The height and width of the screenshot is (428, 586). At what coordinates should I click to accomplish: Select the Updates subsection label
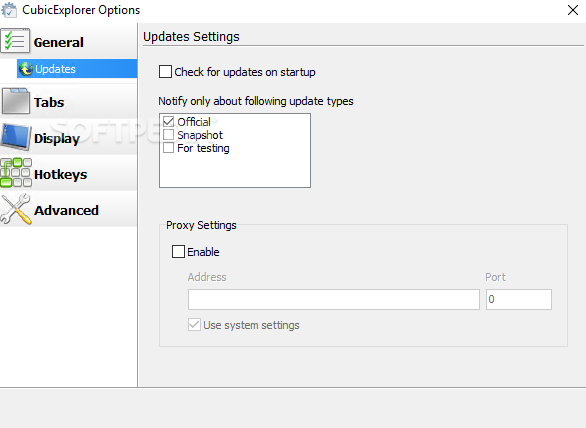[55, 69]
